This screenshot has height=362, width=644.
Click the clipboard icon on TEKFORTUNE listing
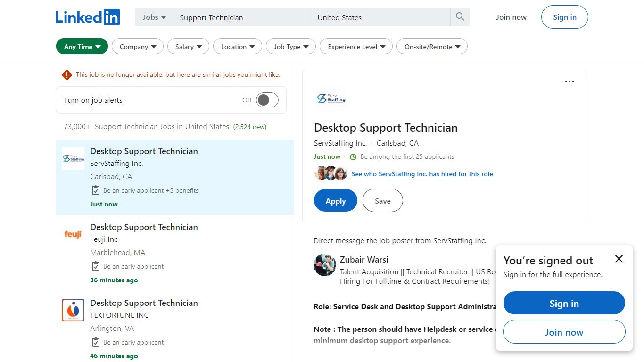(x=95, y=342)
